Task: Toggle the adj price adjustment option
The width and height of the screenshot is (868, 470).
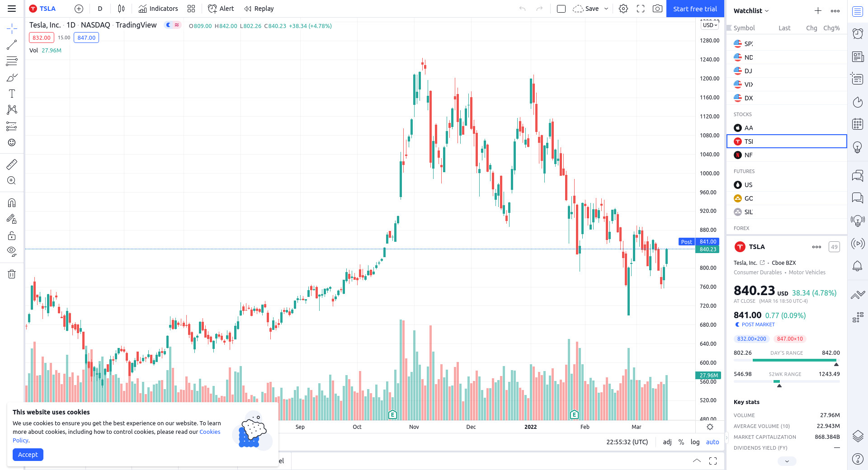Action: coord(667,442)
